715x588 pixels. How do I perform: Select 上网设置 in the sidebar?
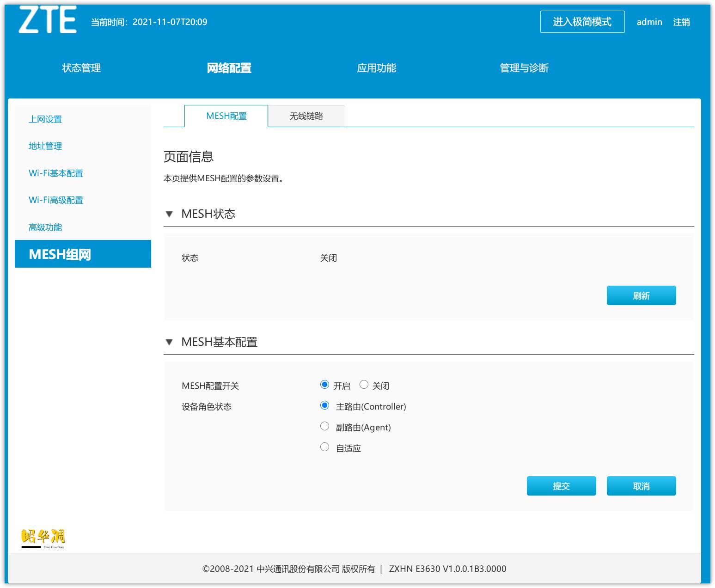coord(45,119)
